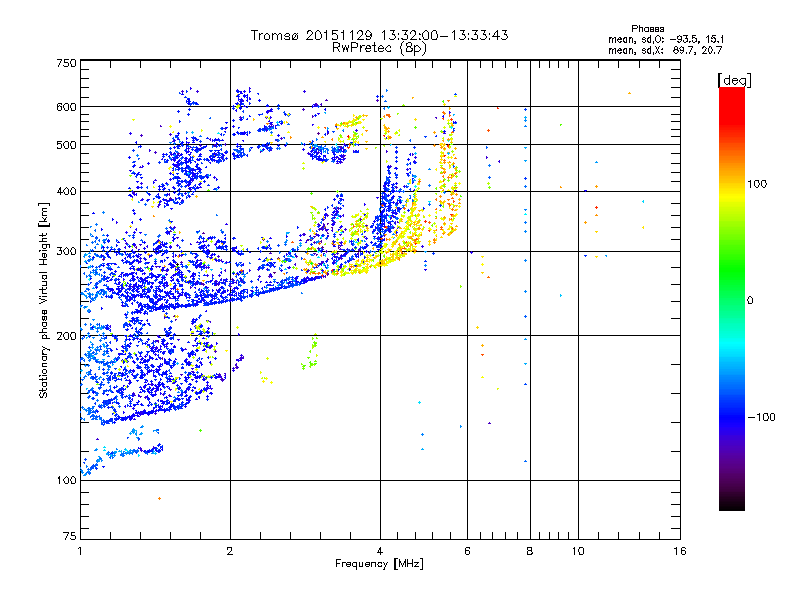This screenshot has height=600, width=800.
Task: Click the y-axis label '500'
Action: click(66, 145)
